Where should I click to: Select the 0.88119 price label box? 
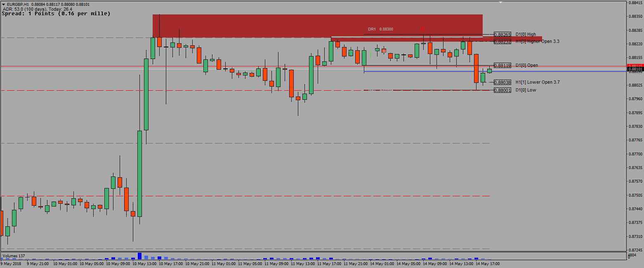502,66
